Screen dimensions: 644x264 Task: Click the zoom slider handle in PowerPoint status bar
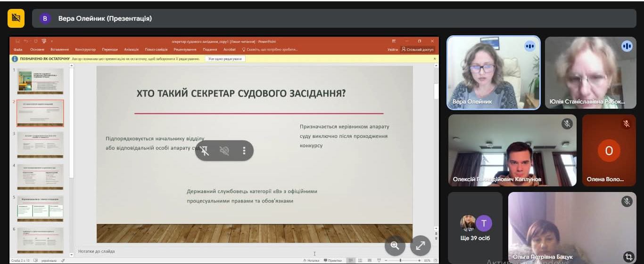401,260
